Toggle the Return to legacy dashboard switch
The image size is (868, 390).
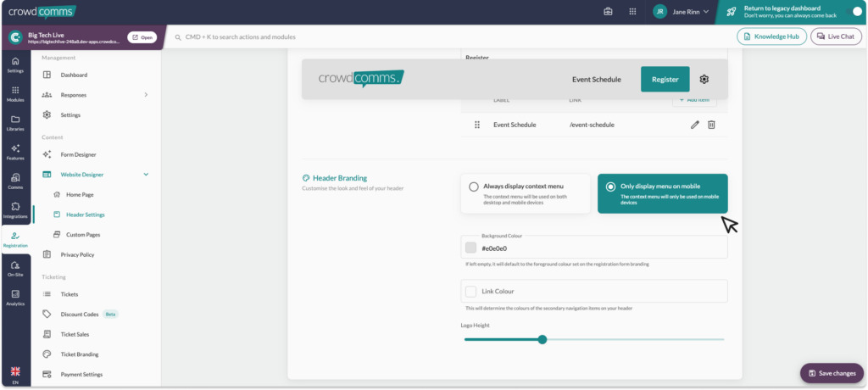pyautogui.click(x=854, y=11)
